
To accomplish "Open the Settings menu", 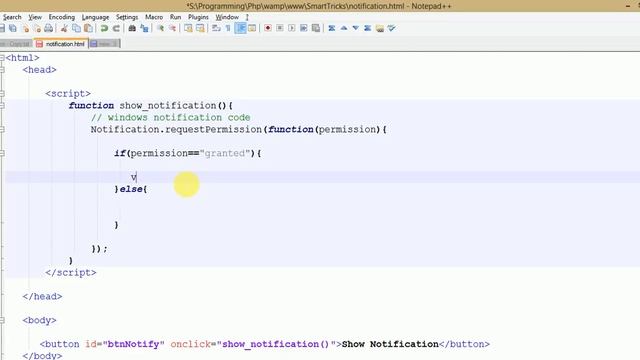I will click(127, 17).
